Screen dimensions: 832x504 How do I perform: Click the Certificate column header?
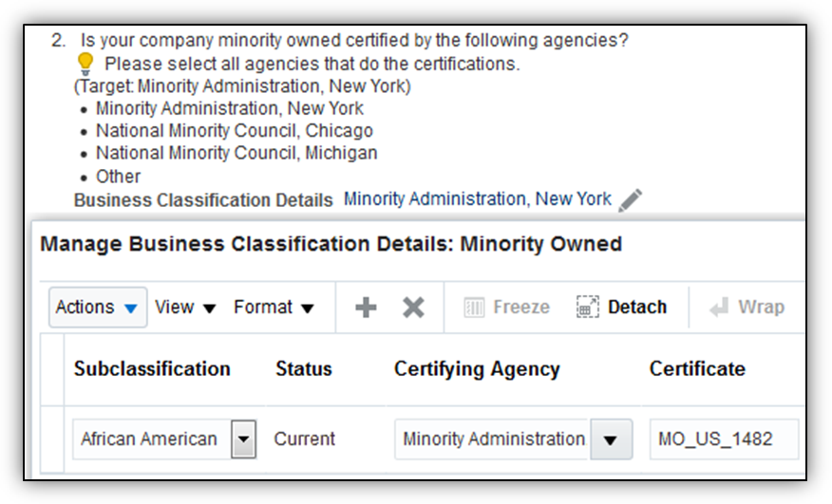pyautogui.click(x=697, y=369)
